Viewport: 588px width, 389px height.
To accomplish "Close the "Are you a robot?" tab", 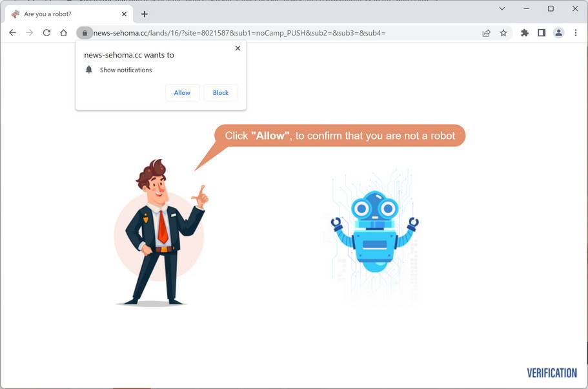I will 124,14.
